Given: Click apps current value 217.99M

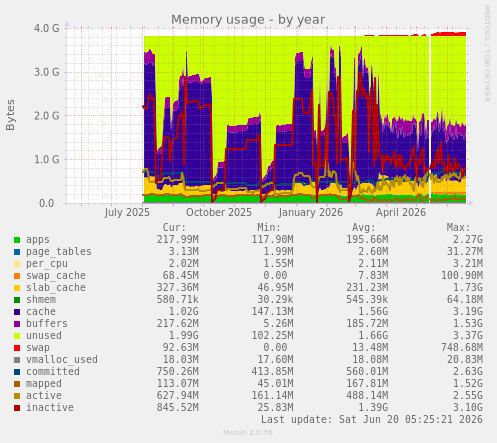Looking at the screenshot, I should pos(178,240).
